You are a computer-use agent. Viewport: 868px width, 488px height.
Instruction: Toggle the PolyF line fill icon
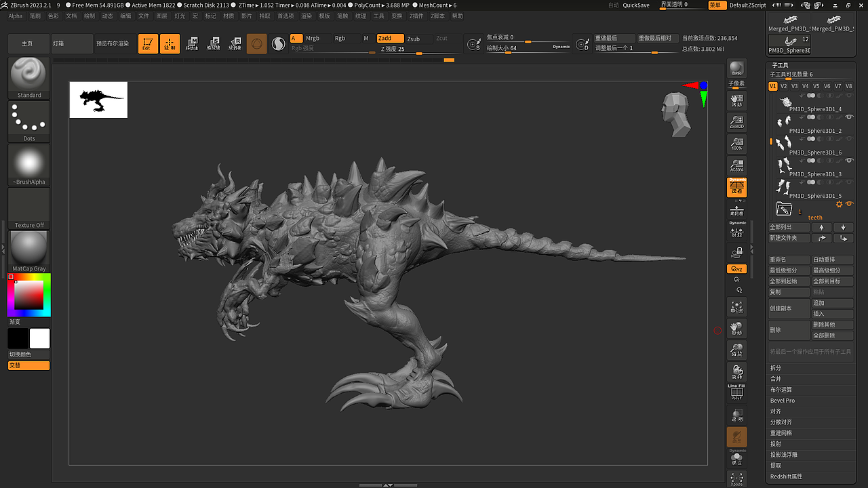(x=736, y=393)
